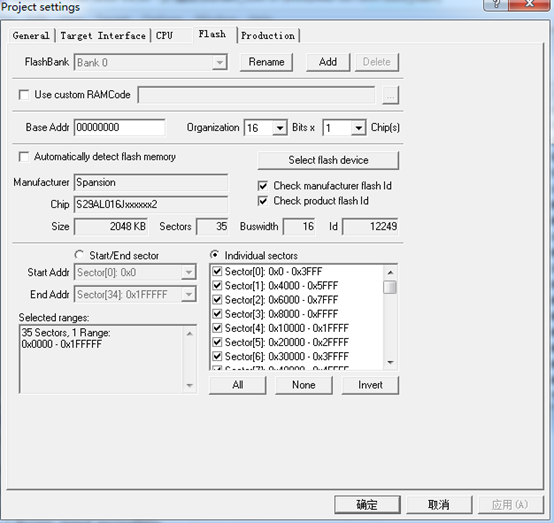Screen dimensions: 554x523
Task: Toggle Automatically detect flash memory
Action: (x=24, y=157)
